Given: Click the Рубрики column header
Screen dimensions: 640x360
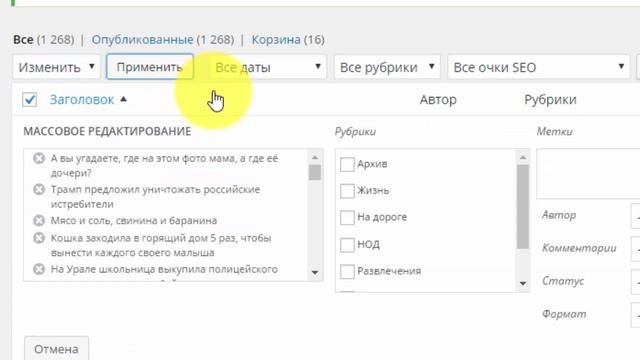Looking at the screenshot, I should tap(550, 100).
